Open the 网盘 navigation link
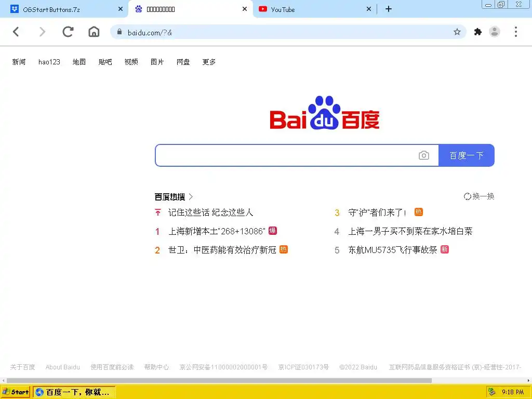The width and height of the screenshot is (532, 399). (183, 62)
